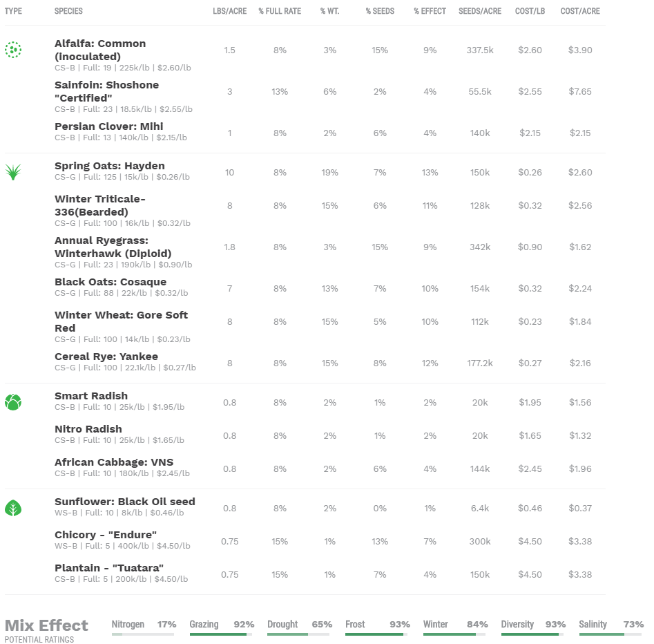This screenshot has height=644, width=654.
Task: Click the legume type icon beside Alfalfa
Action: [13, 50]
